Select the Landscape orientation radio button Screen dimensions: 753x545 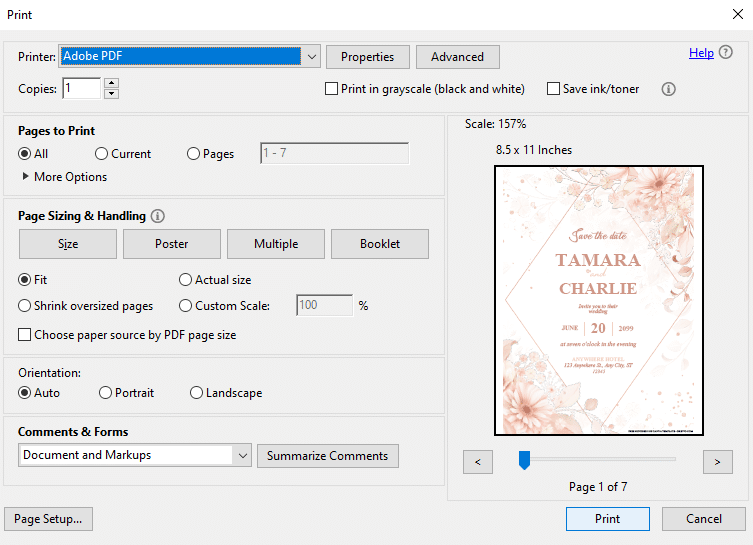pyautogui.click(x=196, y=393)
